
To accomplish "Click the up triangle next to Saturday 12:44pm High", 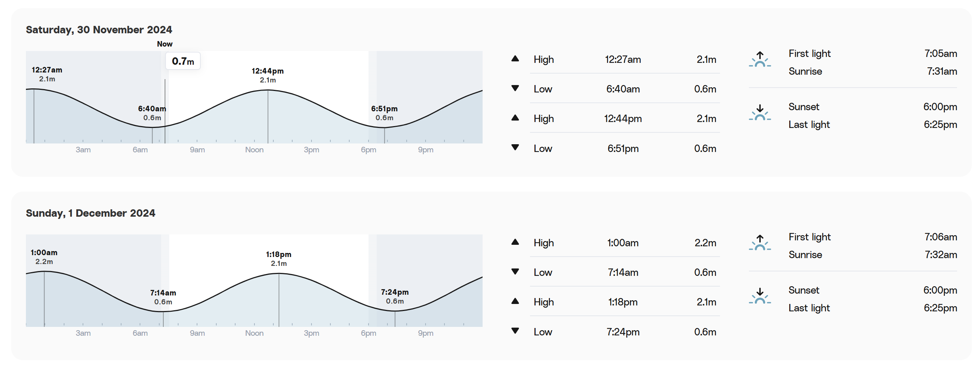I will [515, 118].
